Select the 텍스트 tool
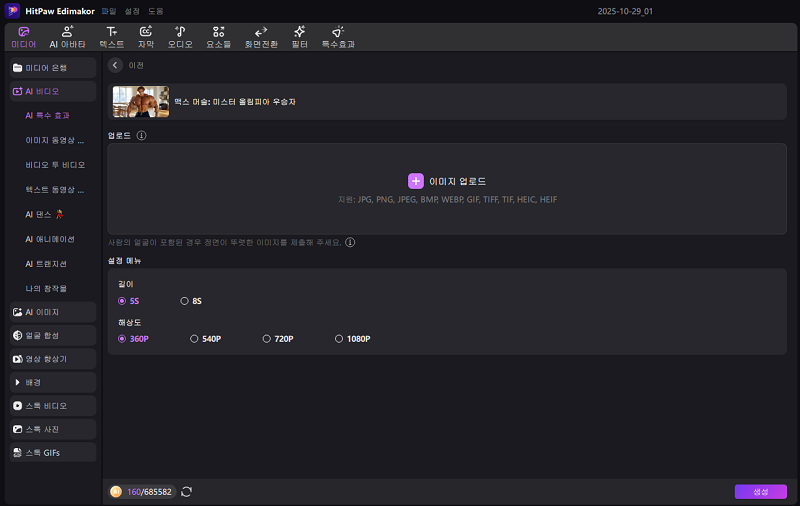Image resolution: width=800 pixels, height=506 pixels. (x=112, y=37)
